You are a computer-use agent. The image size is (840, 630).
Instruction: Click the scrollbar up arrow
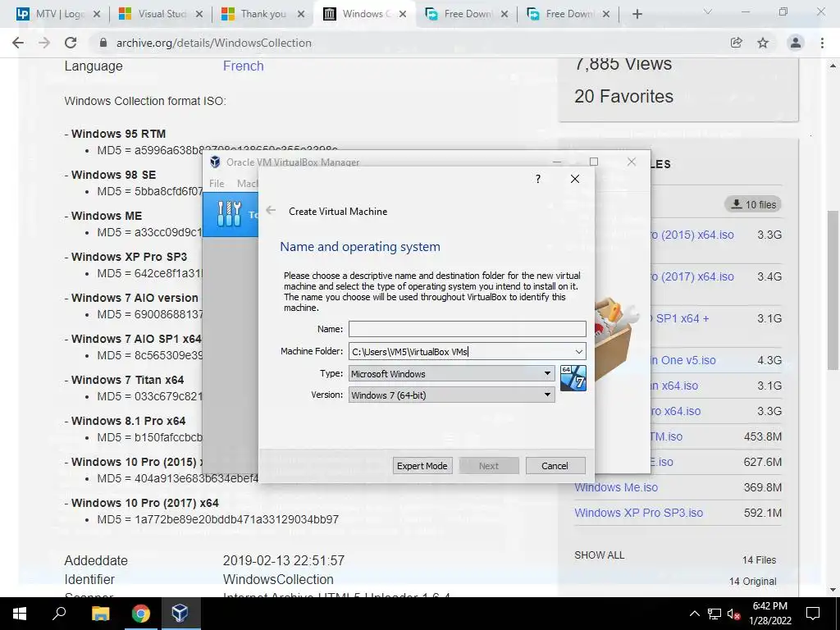833,66
